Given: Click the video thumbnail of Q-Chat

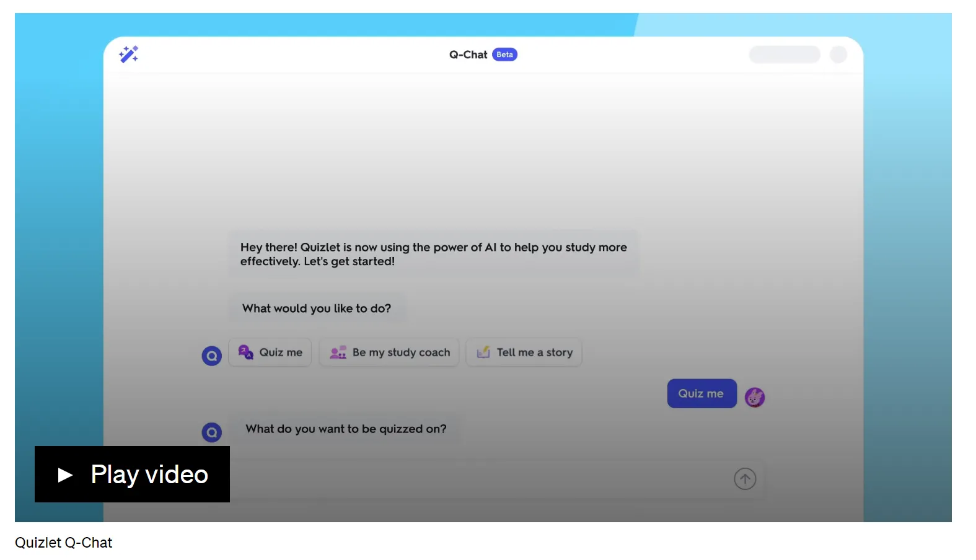Looking at the screenshot, I should point(483,268).
